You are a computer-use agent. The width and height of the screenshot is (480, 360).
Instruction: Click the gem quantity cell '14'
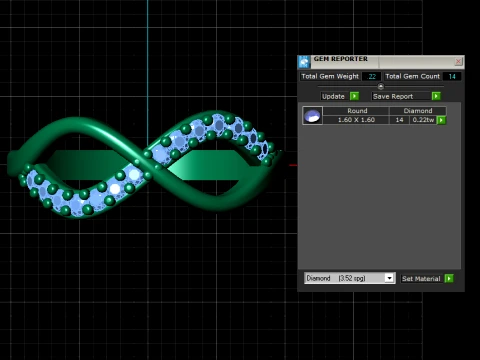tap(399, 120)
